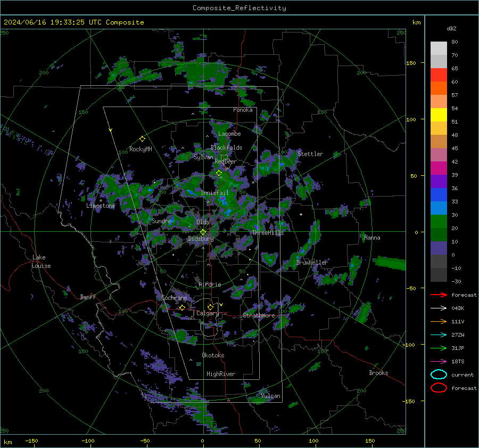Click the yellow radar-center diamond at Didsbury

click(x=203, y=232)
